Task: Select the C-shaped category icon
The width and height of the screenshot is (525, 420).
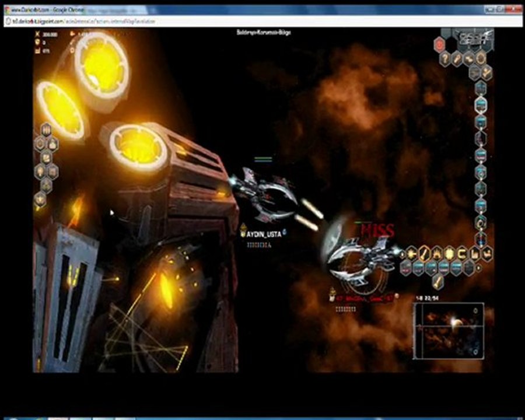Action: click(462, 254)
